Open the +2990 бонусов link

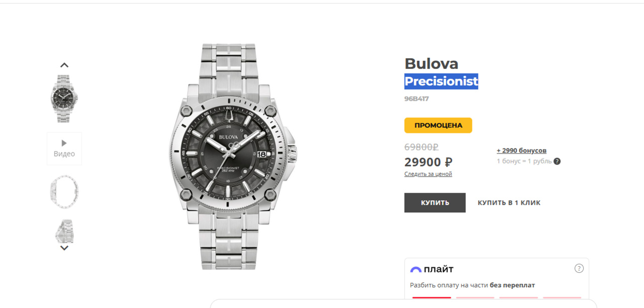(x=521, y=150)
